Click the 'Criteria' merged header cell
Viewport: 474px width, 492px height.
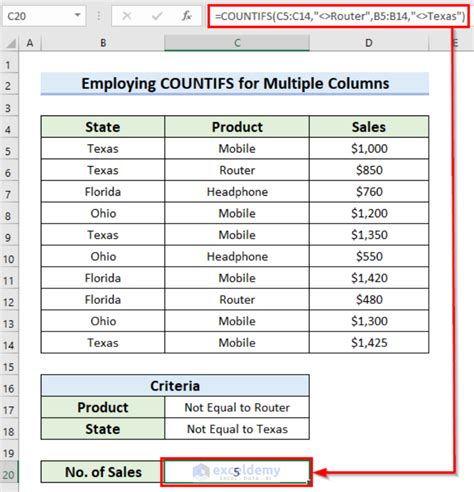click(x=175, y=386)
